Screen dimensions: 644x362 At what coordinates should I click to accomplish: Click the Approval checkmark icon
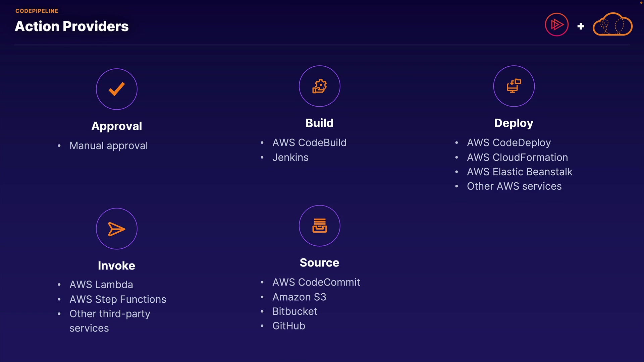[x=116, y=89]
